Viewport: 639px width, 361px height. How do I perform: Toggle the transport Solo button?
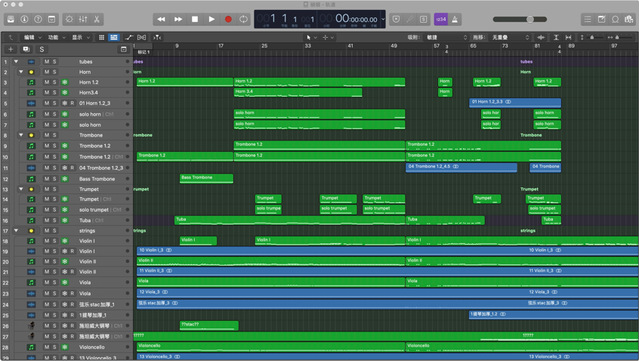click(x=423, y=19)
